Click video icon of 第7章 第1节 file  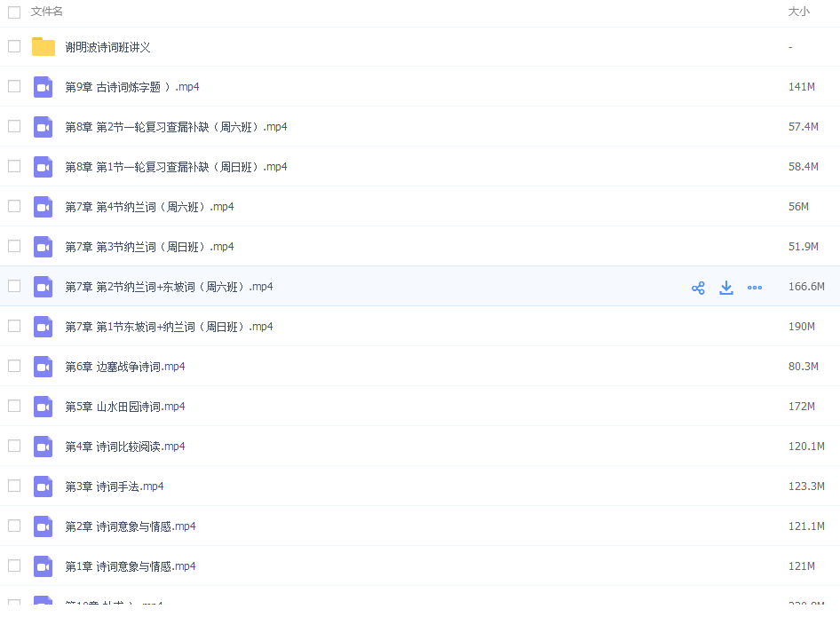[x=43, y=327]
